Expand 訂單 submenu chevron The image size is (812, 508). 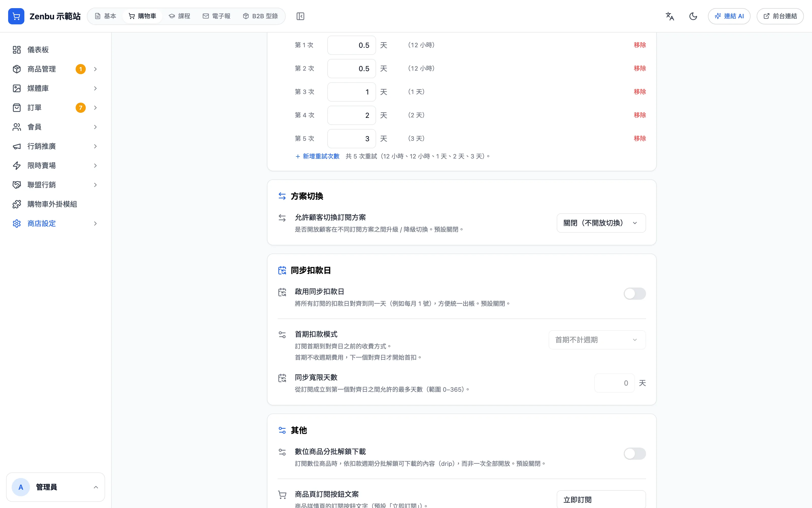(95, 107)
